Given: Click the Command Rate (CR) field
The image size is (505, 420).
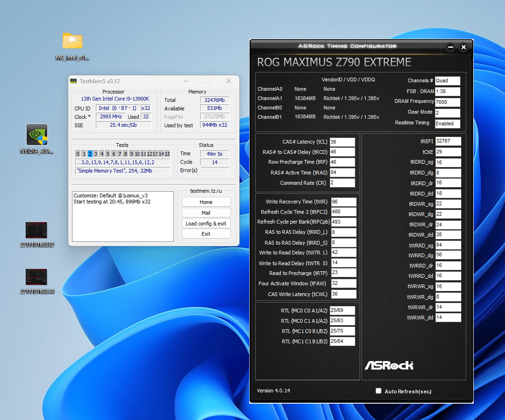Looking at the screenshot, I should pyautogui.click(x=343, y=182).
